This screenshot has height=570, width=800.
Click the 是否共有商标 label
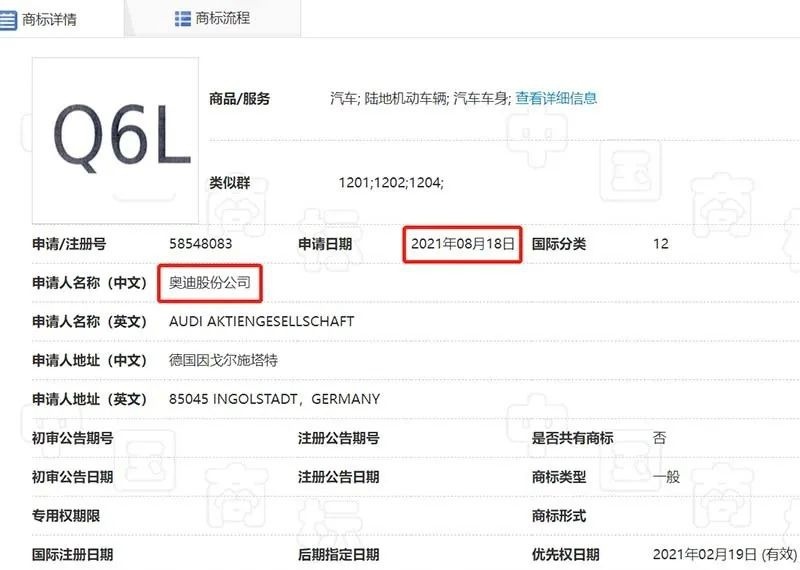tap(572, 438)
